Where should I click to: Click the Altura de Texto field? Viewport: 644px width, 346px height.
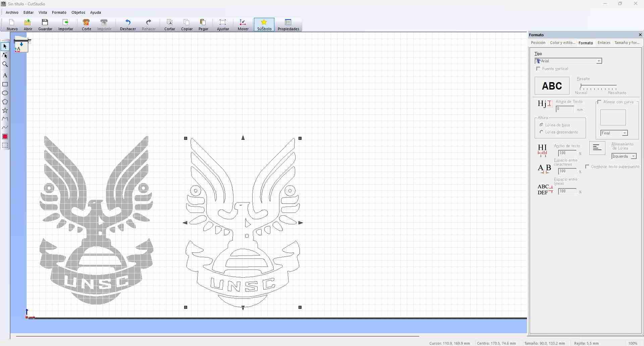point(565,109)
